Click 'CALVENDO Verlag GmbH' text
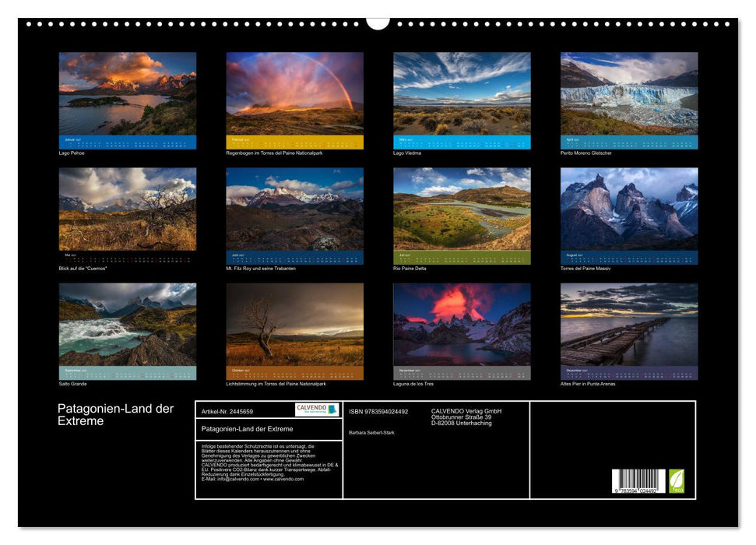This screenshot has width=756, height=545. pos(466,411)
